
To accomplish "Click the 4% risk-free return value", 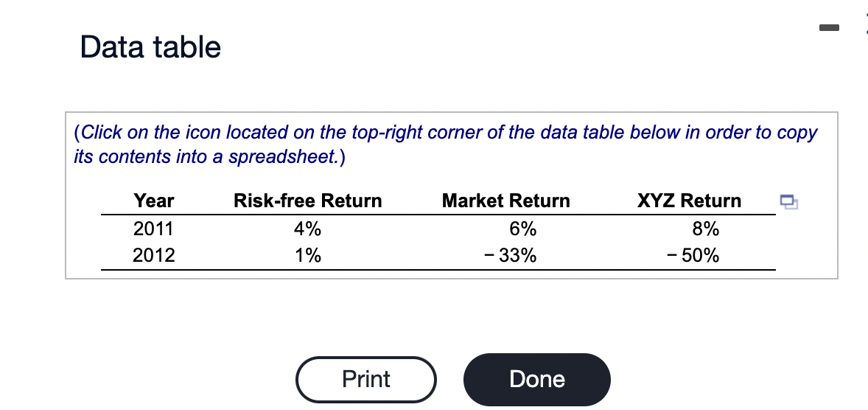I will pyautogui.click(x=308, y=229).
